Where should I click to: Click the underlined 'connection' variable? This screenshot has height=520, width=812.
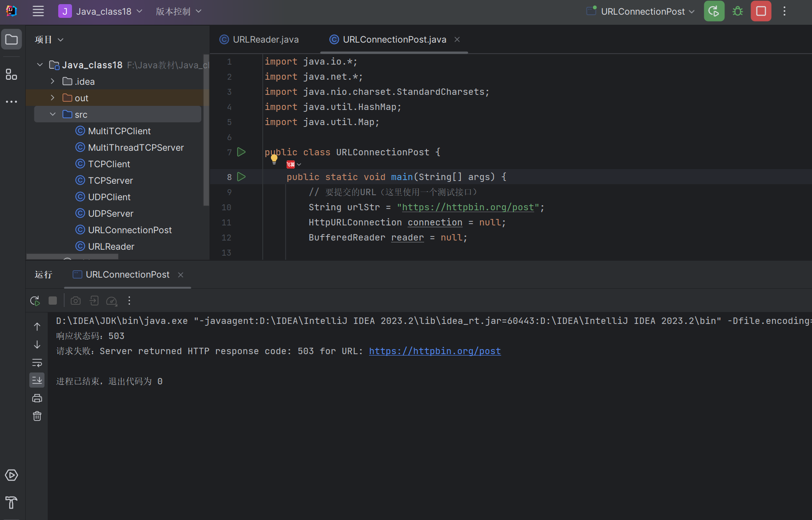pyautogui.click(x=435, y=222)
